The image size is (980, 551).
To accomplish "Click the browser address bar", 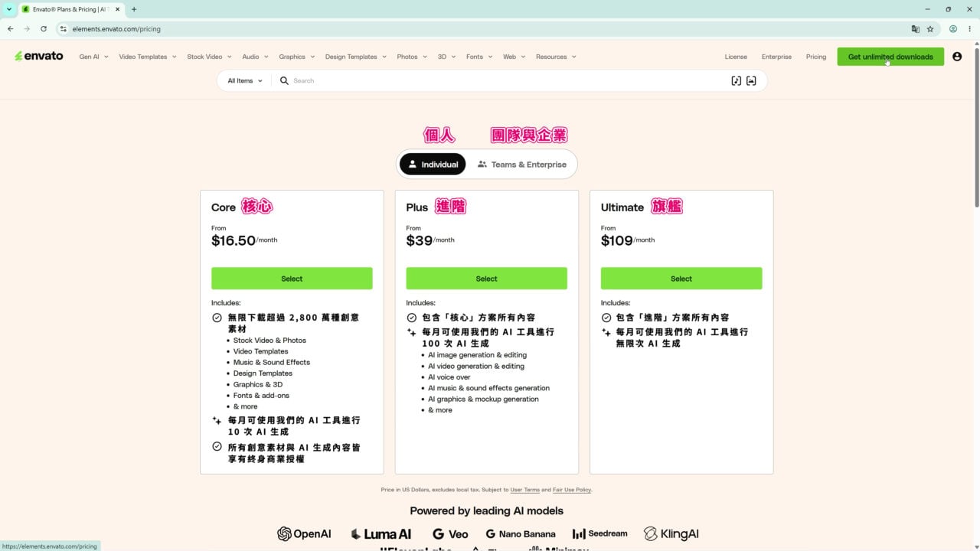I will 490,29.
